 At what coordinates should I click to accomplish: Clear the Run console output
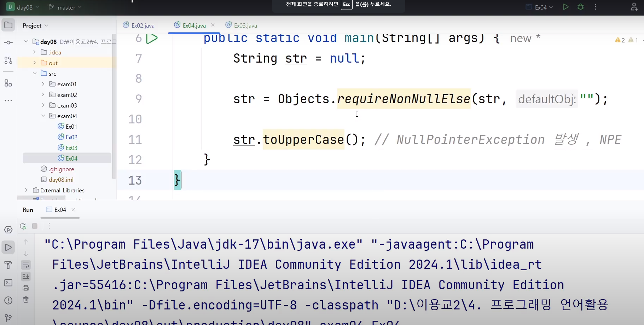(x=26, y=300)
